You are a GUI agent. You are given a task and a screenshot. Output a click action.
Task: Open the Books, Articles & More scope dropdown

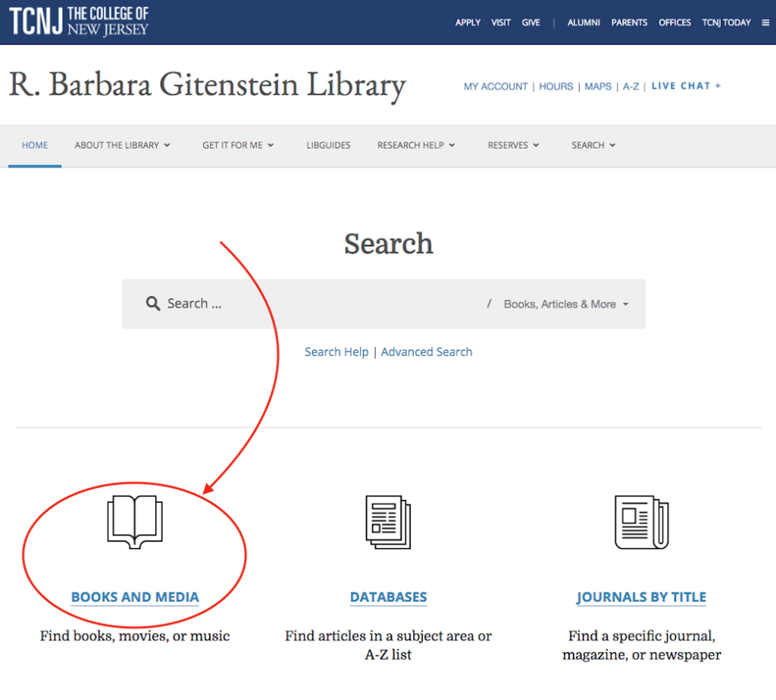coord(566,305)
